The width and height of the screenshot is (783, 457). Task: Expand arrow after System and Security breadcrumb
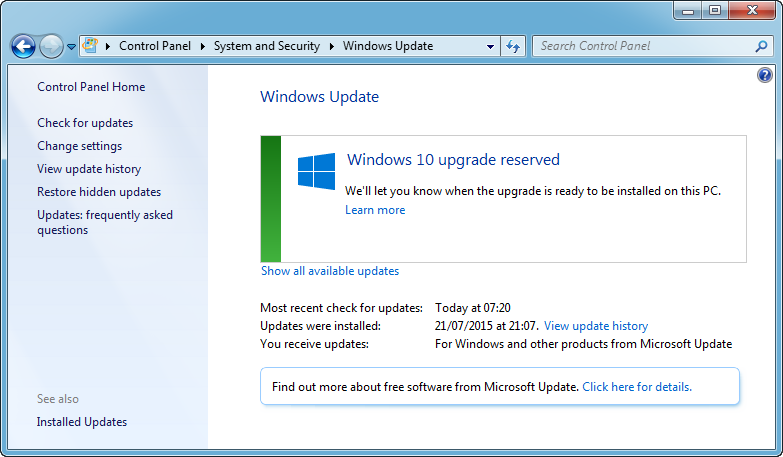(x=332, y=46)
